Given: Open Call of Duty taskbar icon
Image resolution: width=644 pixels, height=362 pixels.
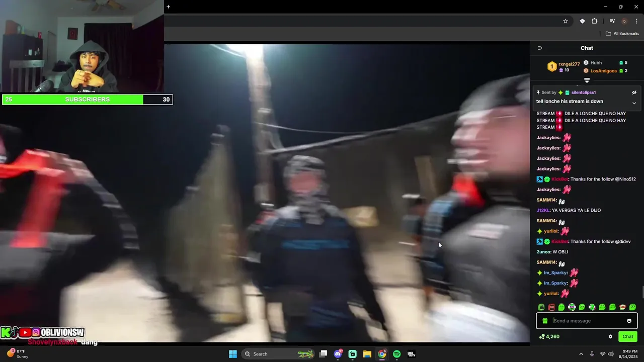Looking at the screenshot, I should 411,354.
